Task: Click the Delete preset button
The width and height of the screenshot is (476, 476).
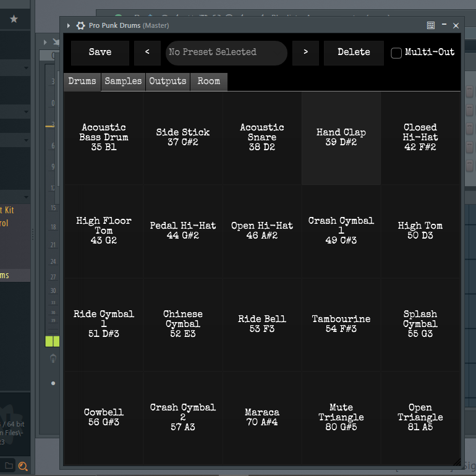Action: click(x=354, y=53)
